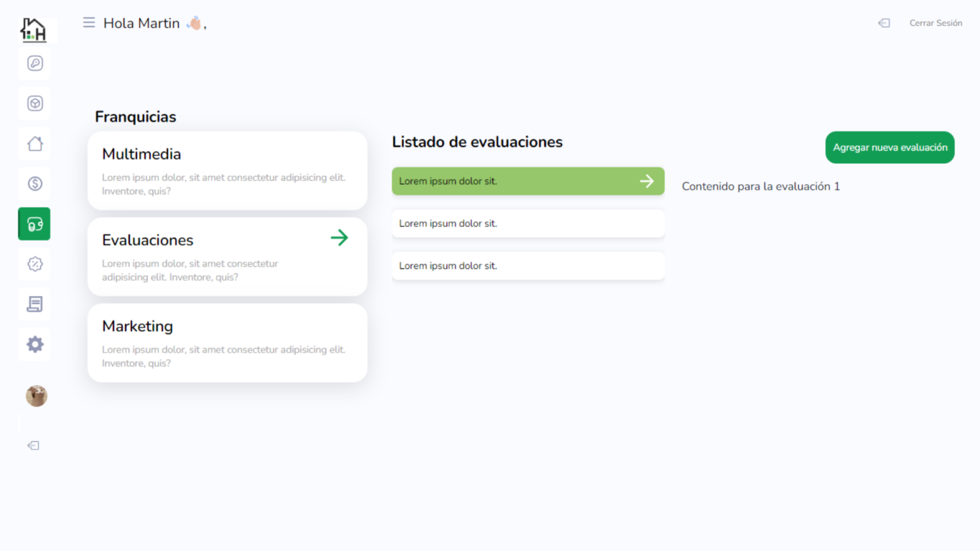Viewport: 980px width, 551px height.
Task: Click the logout icon at sidebar bottom
Action: pyautogui.click(x=33, y=445)
